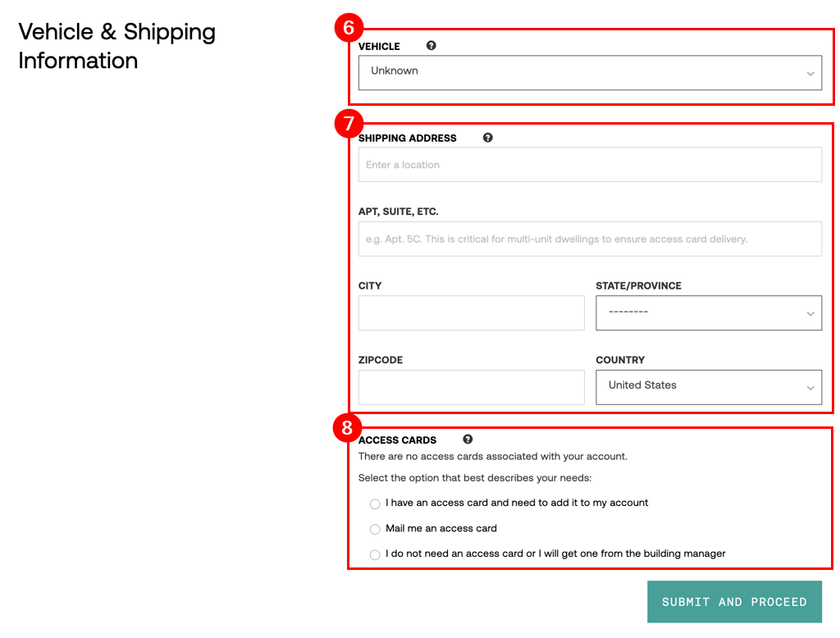Select "I do not need an access card"

[375, 554]
